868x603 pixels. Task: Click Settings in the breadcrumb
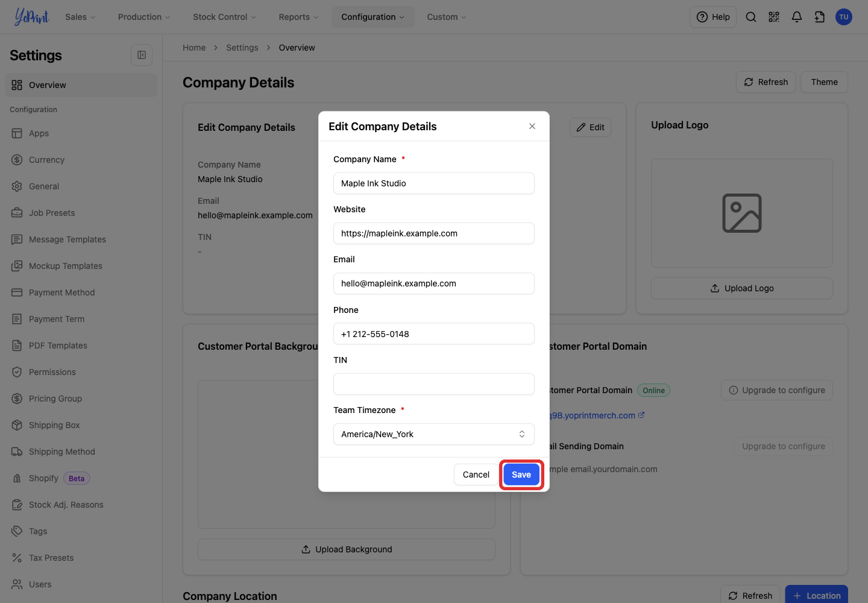point(242,48)
